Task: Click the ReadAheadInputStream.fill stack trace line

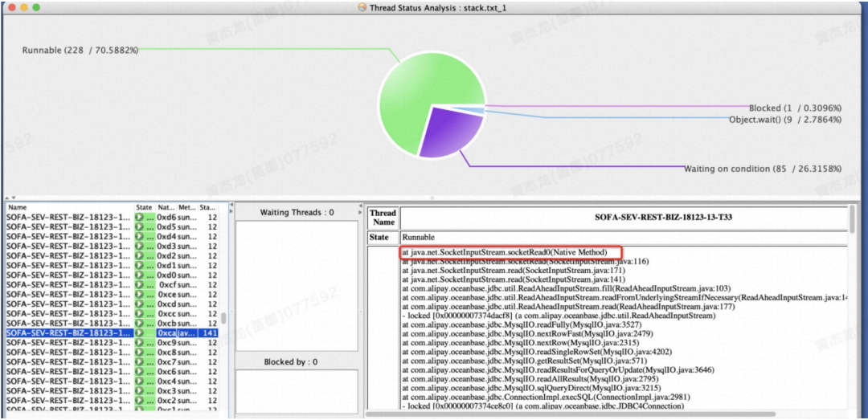Action: click(567, 288)
